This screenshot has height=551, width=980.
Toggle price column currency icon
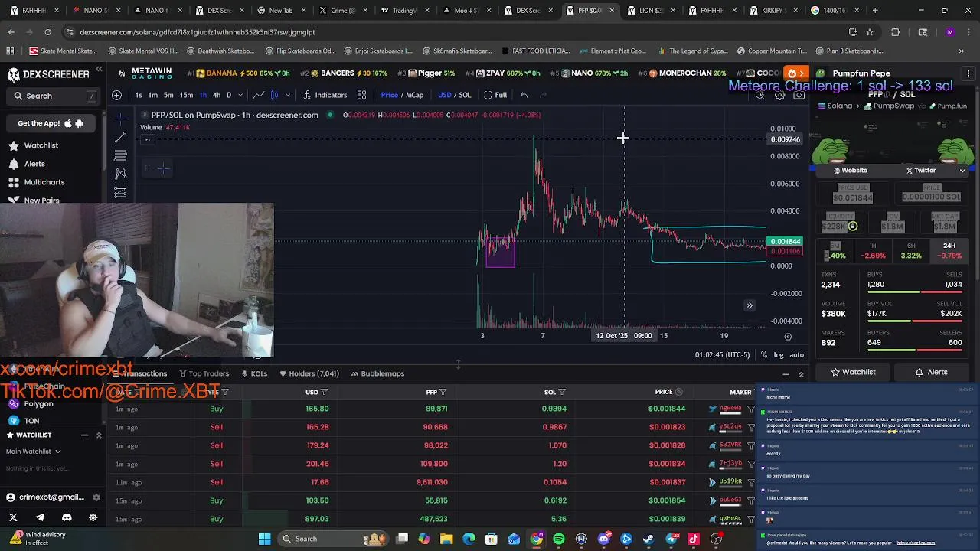[x=678, y=393]
